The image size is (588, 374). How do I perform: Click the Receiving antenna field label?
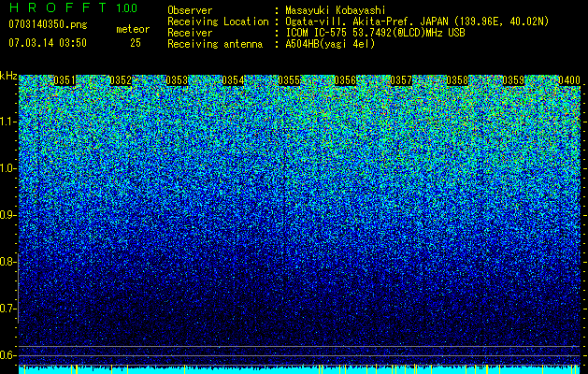tap(215, 44)
